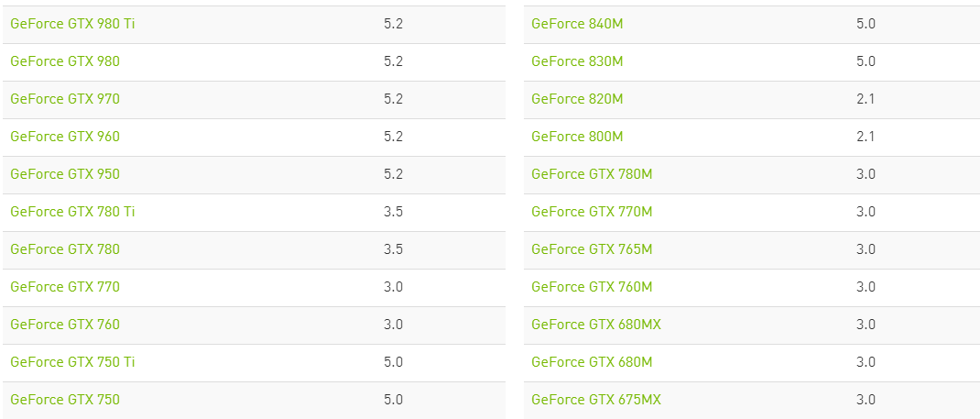The image size is (980, 419).
Task: Select the GeForce 820M link
Action: click(577, 99)
